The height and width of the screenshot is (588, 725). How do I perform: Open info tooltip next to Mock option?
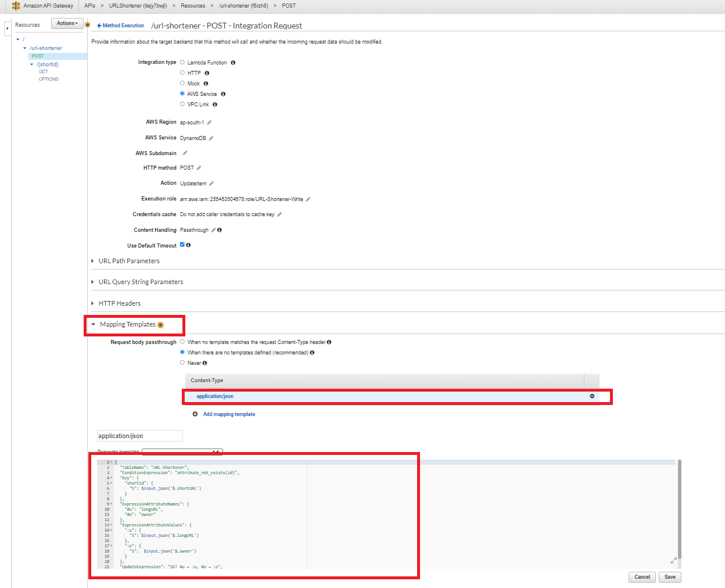tap(206, 84)
